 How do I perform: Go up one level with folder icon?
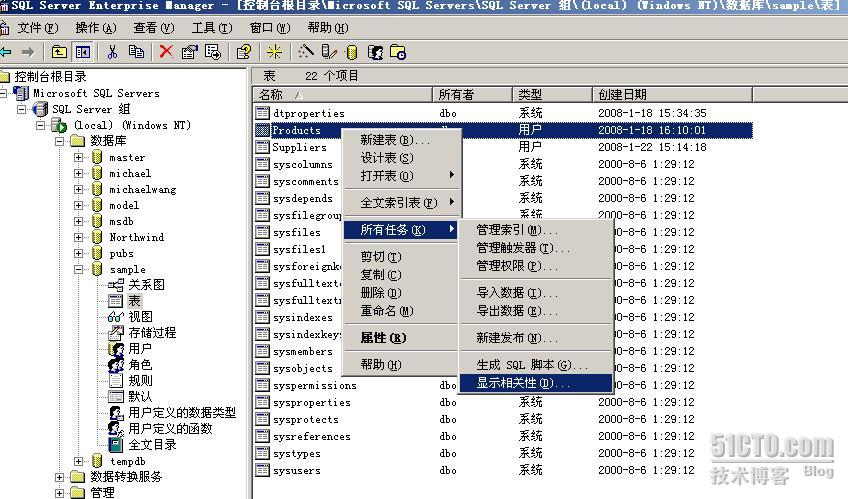59,52
